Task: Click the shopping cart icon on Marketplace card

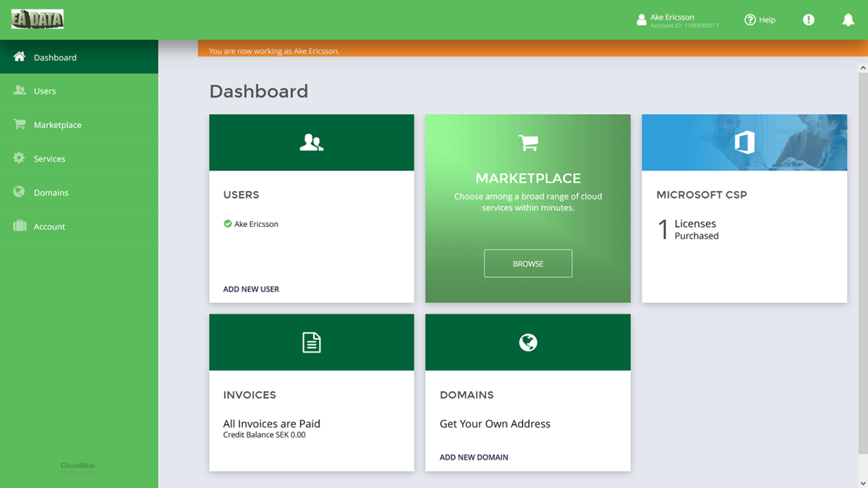Action: pos(528,143)
